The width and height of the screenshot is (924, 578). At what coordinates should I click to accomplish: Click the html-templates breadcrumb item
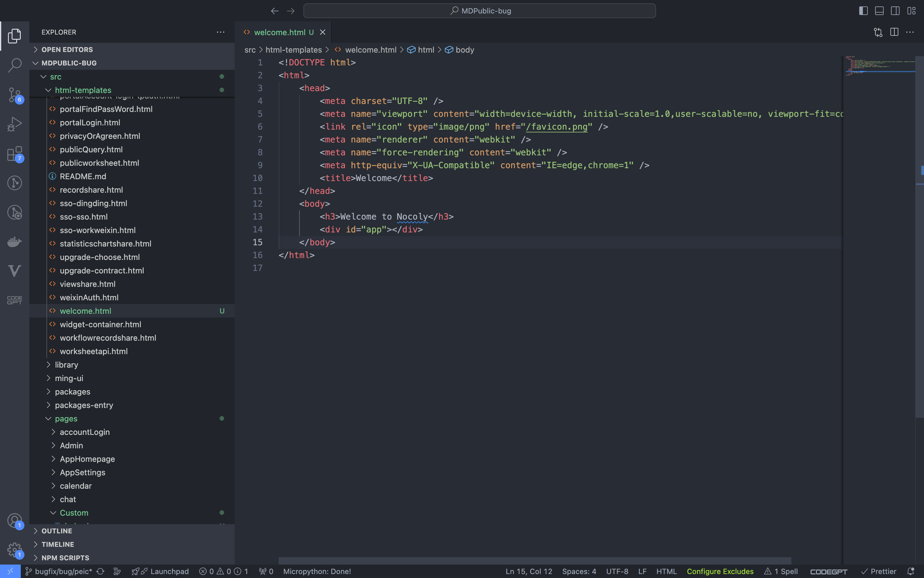(294, 50)
